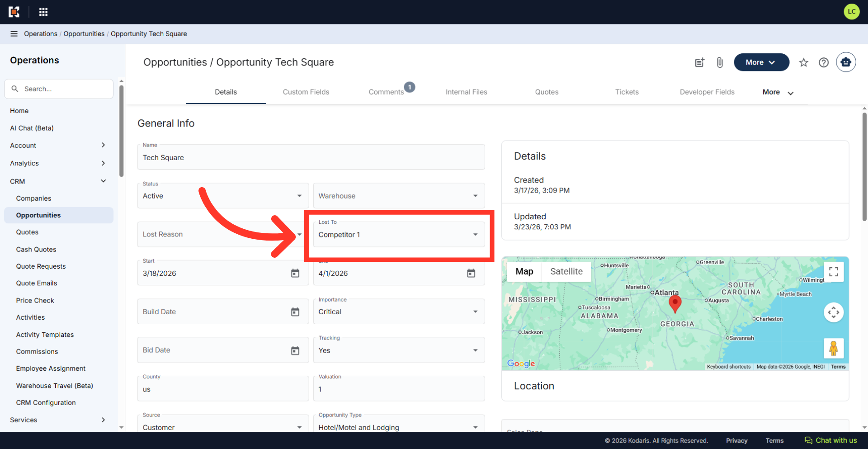Select the Street View pegman icon

(834, 348)
